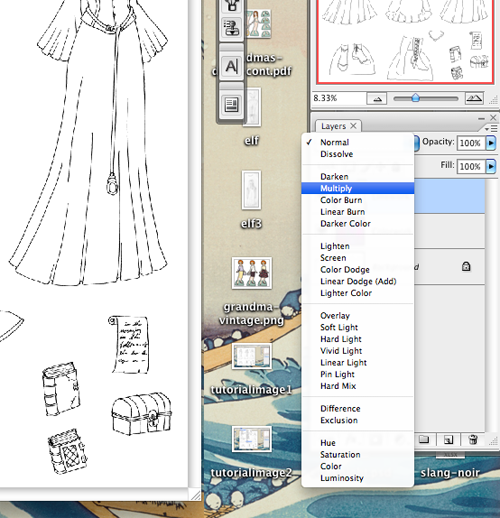Open the Clone Source panel icon in dock
This screenshot has height=518, width=500.
click(x=232, y=28)
